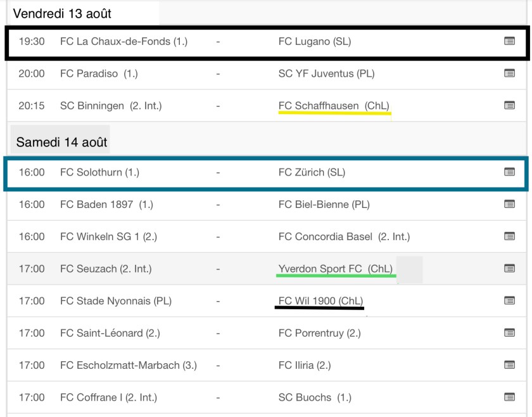Image resolution: width=532 pixels, height=417 pixels.
Task: Click details icon on FC Seuzach row
Action: [x=509, y=269]
